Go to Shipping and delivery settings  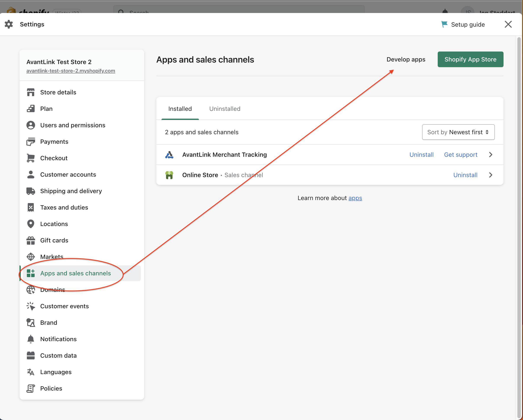coord(82,191)
